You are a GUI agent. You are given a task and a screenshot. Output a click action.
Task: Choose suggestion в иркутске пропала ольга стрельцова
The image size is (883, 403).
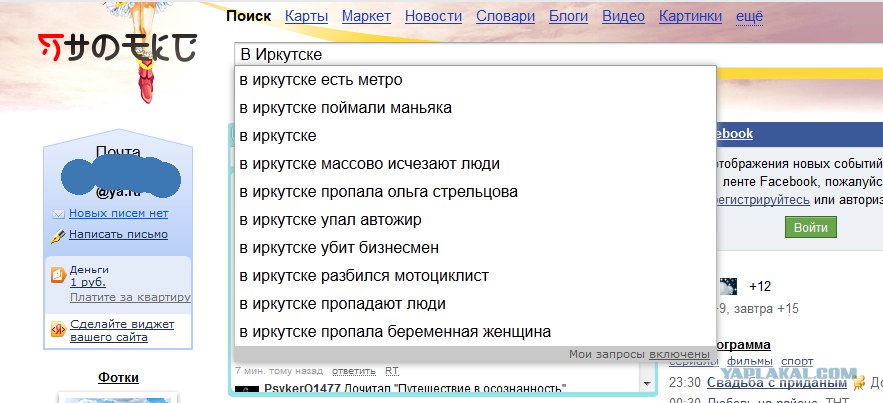point(475,192)
